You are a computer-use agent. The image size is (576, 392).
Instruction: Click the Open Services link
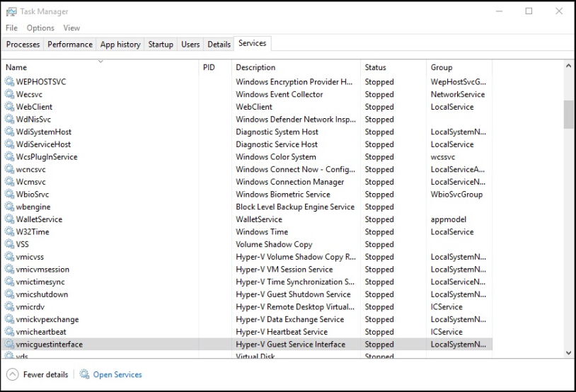[x=117, y=374]
